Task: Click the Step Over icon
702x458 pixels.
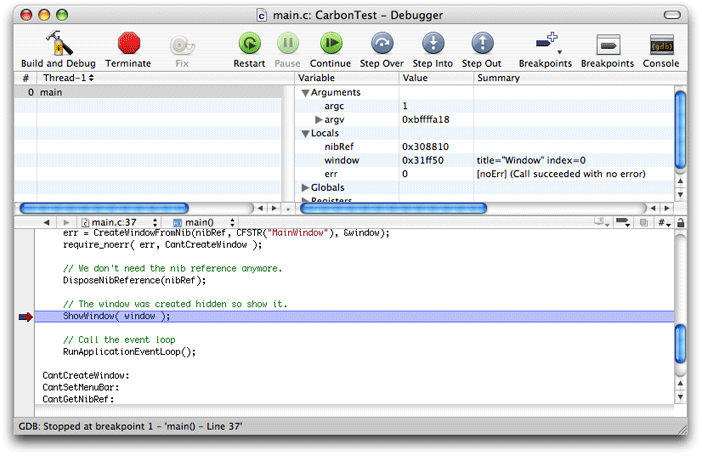Action: point(383,43)
